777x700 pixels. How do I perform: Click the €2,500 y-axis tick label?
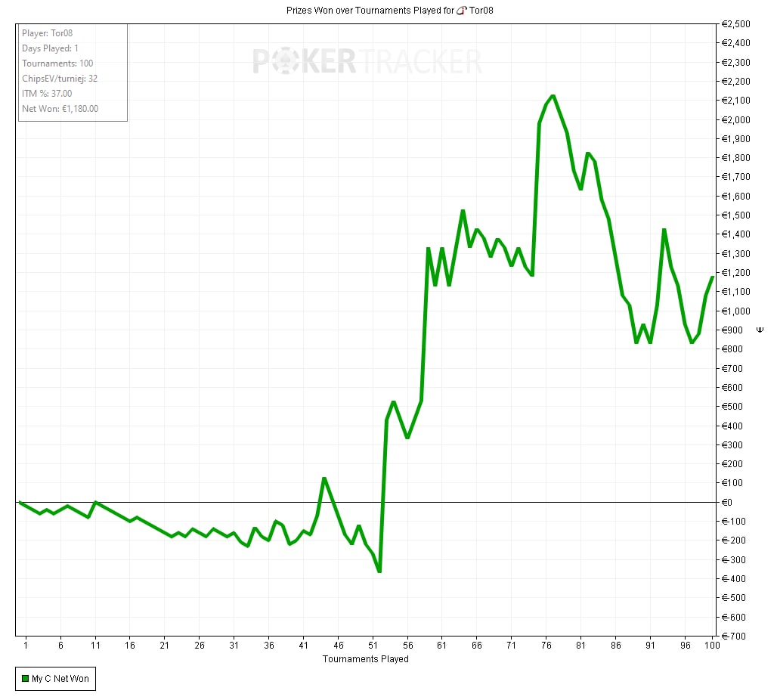(736, 24)
